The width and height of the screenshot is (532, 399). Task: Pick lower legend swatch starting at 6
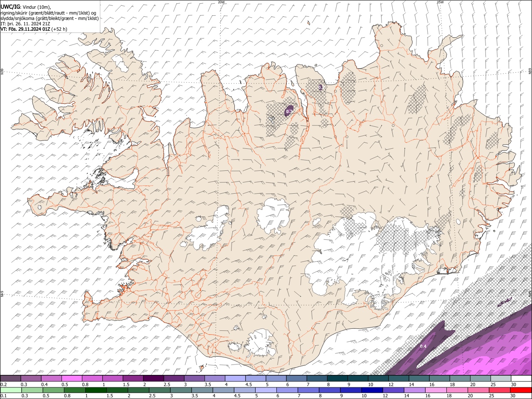(287, 390)
